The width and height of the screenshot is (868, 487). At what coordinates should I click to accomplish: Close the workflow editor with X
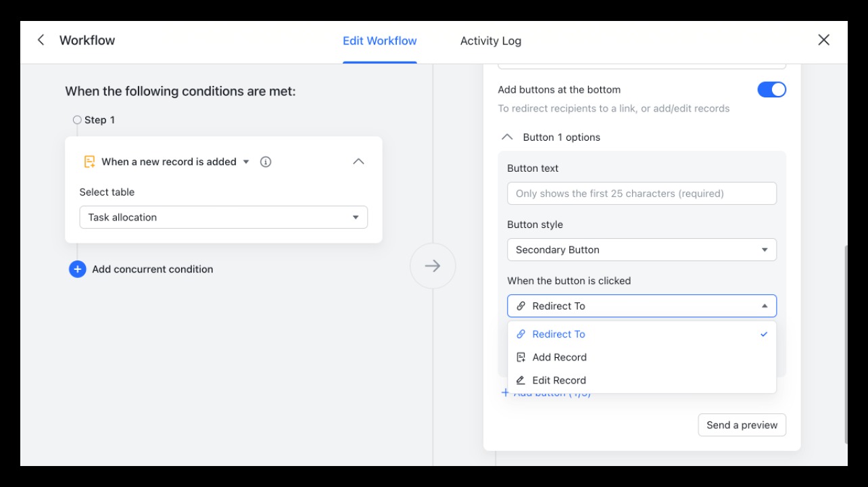[x=823, y=40]
